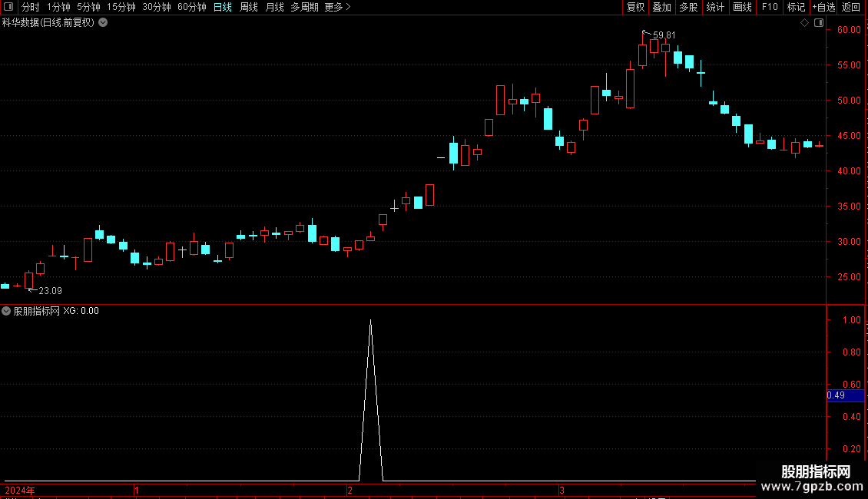
Task: Click the 23.09 low price label
Action: point(51,291)
